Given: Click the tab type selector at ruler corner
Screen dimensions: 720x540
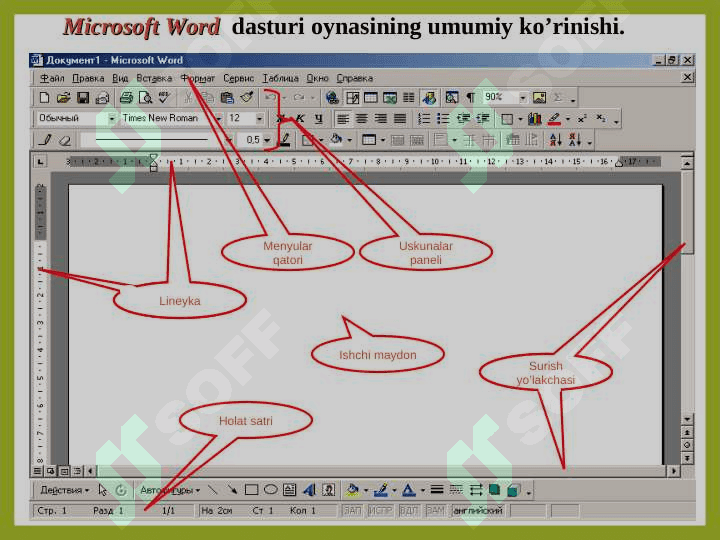Looking at the screenshot, I should click(x=40, y=162).
